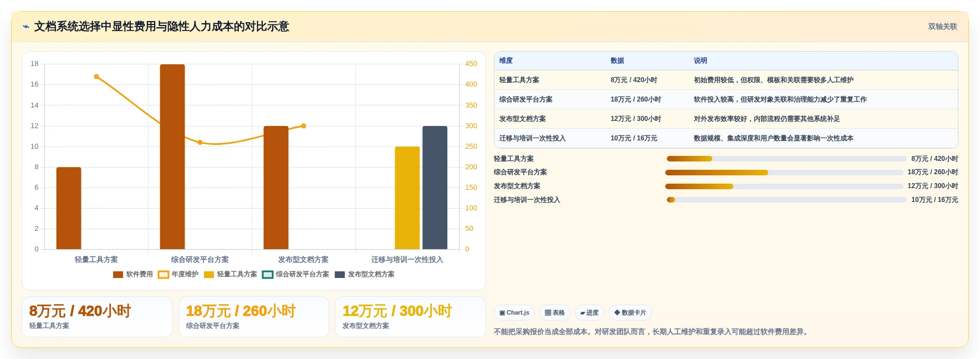Toggle the 软件费用 legend swatch
This screenshot has height=359, width=980.
pyautogui.click(x=118, y=275)
